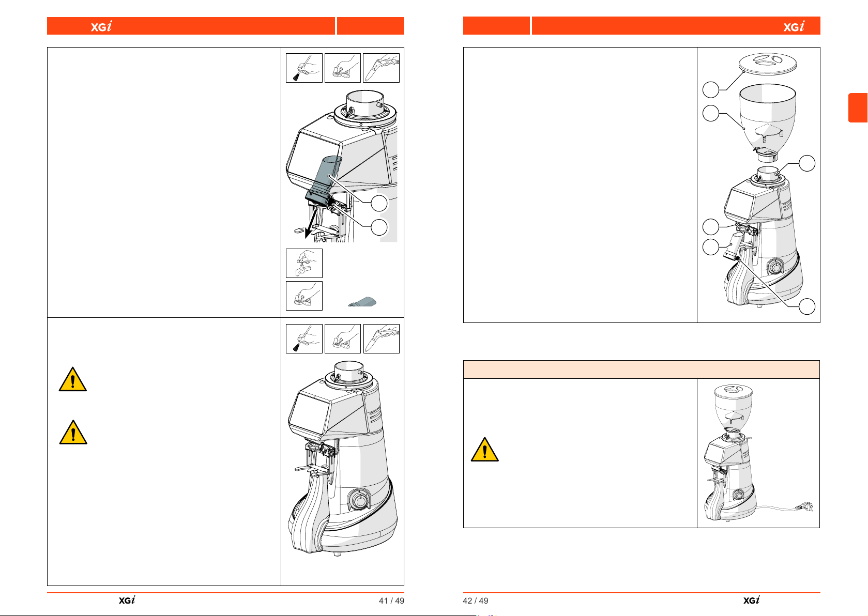Click the first yellow warning triangle on page 41
This screenshot has height=616, width=868.
(x=73, y=379)
